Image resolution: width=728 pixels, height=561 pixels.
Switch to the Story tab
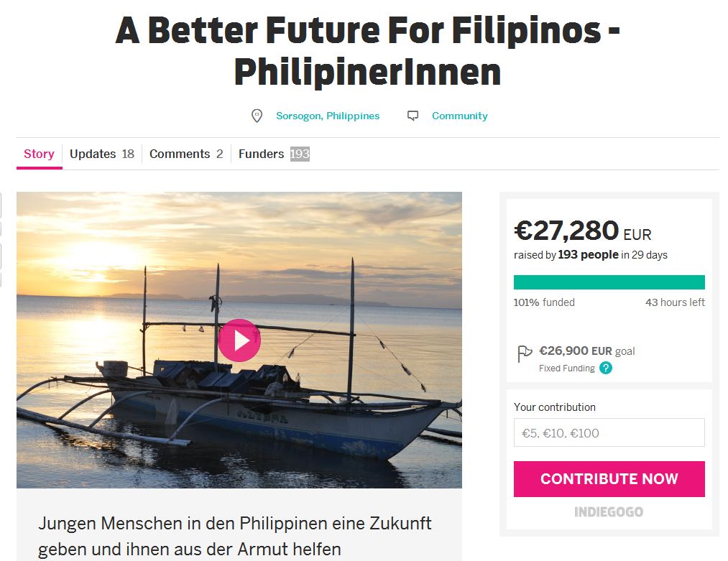click(39, 154)
